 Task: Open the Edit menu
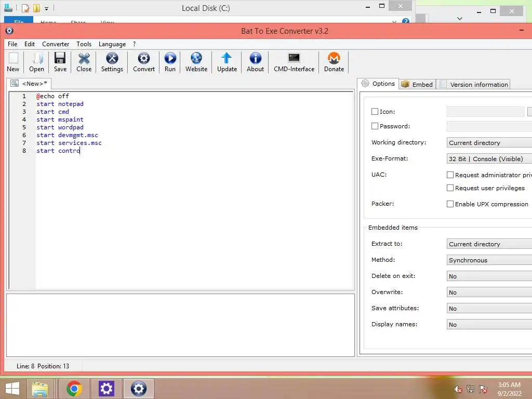pyautogui.click(x=30, y=44)
